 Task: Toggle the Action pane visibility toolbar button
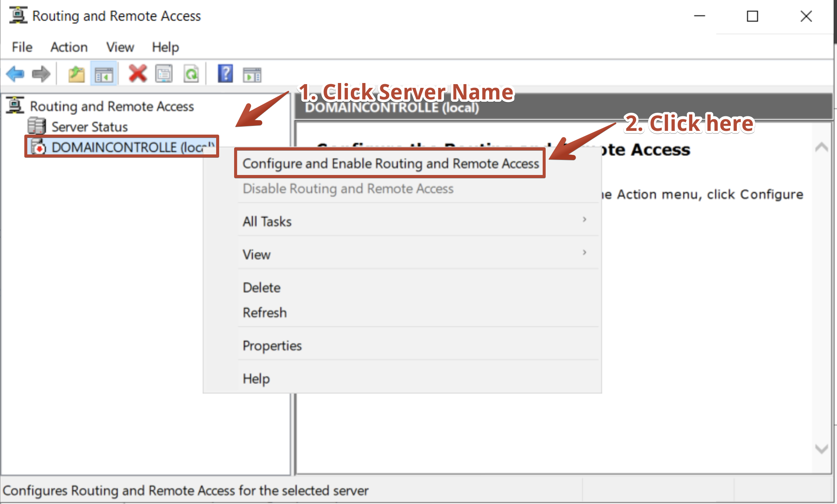[x=252, y=74]
